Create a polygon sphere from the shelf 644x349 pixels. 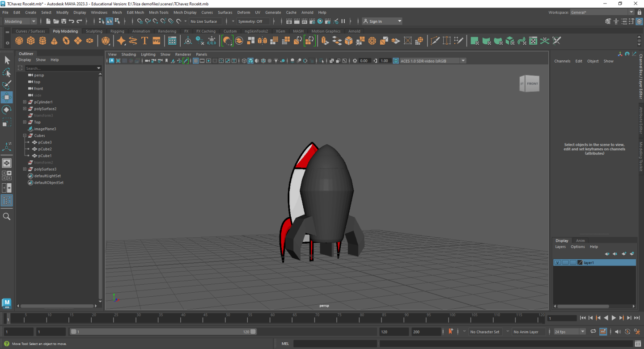coord(19,41)
